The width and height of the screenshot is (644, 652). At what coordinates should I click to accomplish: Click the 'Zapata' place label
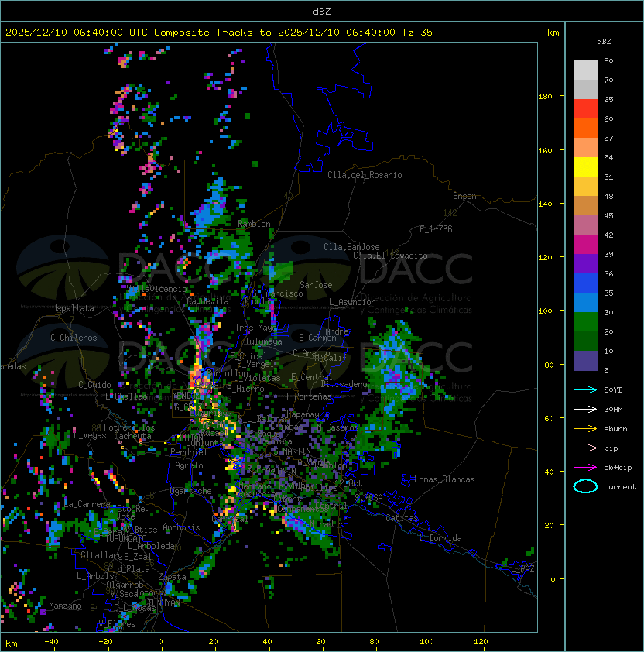[x=172, y=577]
